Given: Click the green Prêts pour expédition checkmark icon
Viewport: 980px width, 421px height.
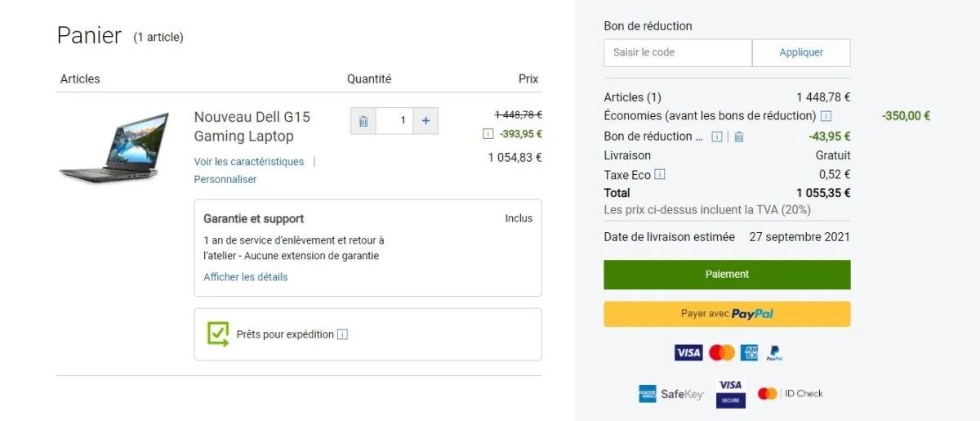Looking at the screenshot, I should (x=217, y=334).
